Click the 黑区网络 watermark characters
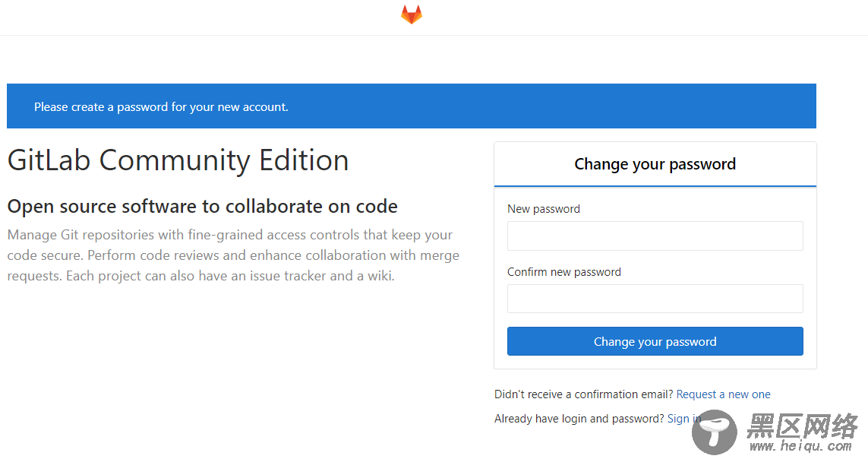 [802, 426]
